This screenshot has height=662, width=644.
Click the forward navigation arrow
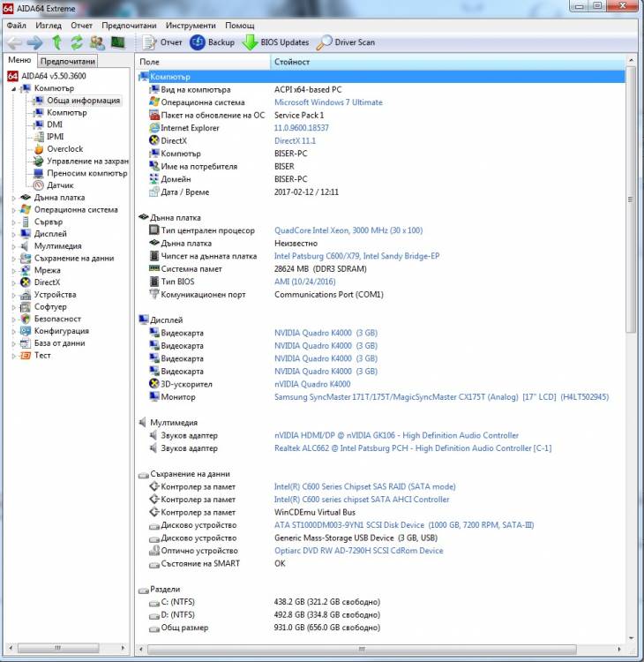pos(34,42)
